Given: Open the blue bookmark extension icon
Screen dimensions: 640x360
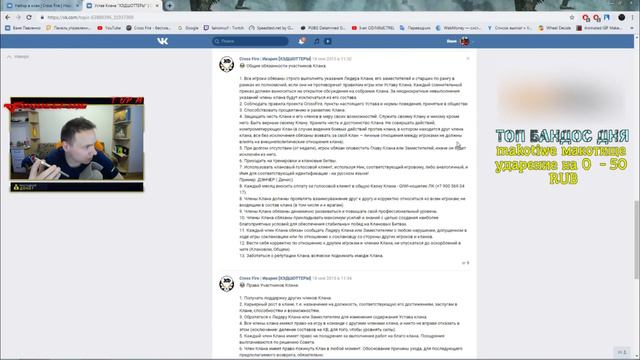Looking at the screenshot, I should coord(607,18).
